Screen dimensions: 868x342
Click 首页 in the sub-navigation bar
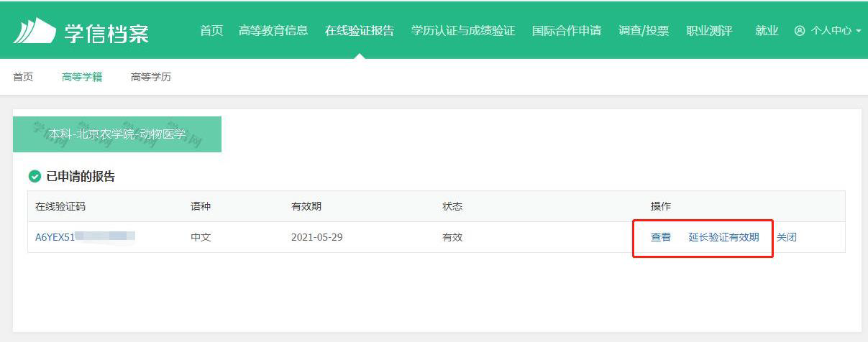(x=23, y=77)
